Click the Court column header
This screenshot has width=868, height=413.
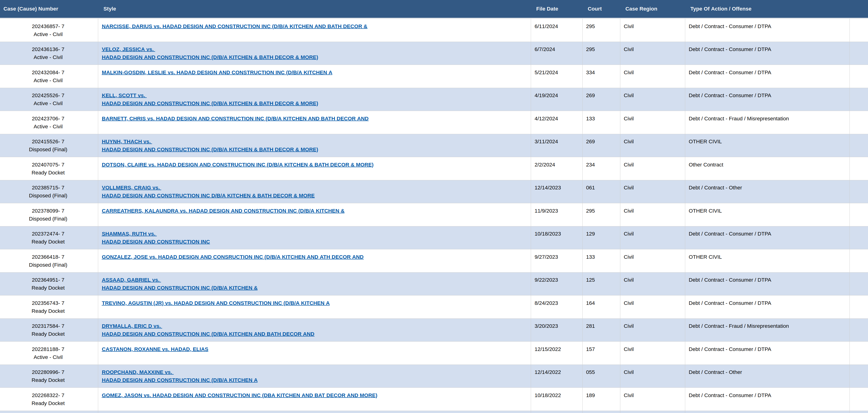click(594, 9)
